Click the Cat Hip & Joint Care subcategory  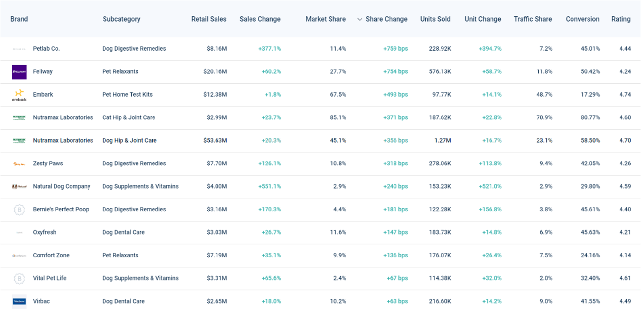tap(129, 117)
